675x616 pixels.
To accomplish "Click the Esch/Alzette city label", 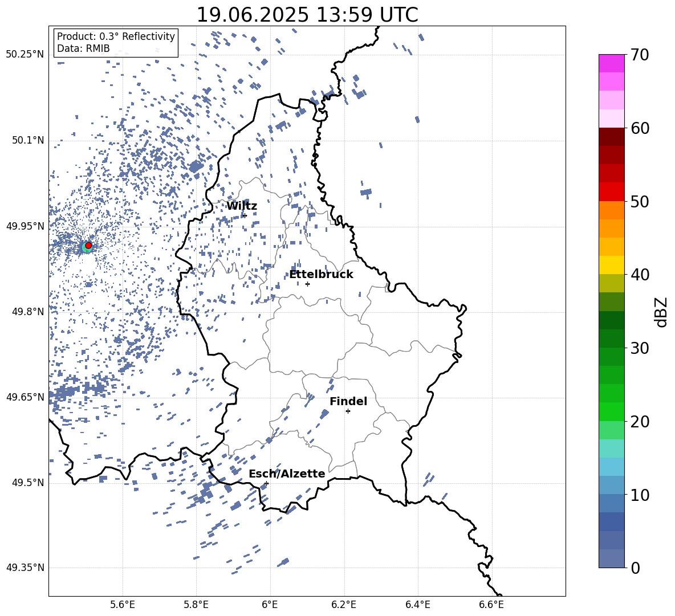I will [287, 474].
